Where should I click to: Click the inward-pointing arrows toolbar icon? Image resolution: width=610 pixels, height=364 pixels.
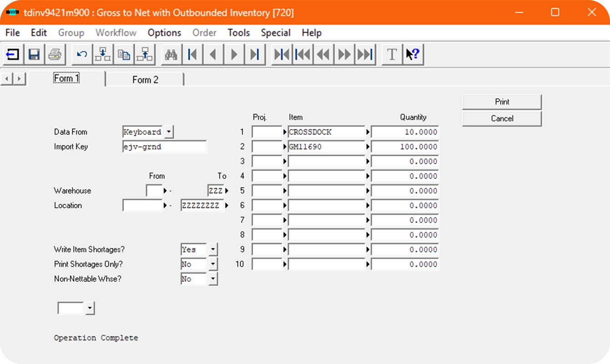coord(282,55)
